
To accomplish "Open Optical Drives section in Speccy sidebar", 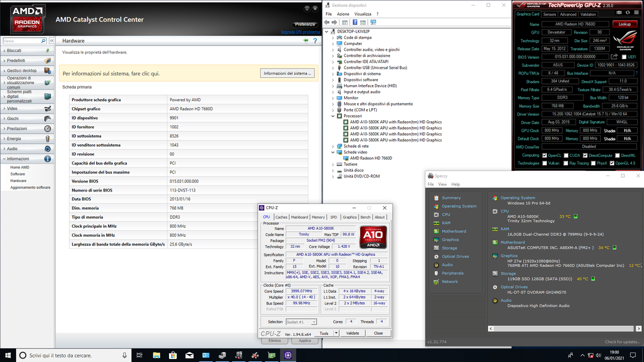I will (455, 256).
